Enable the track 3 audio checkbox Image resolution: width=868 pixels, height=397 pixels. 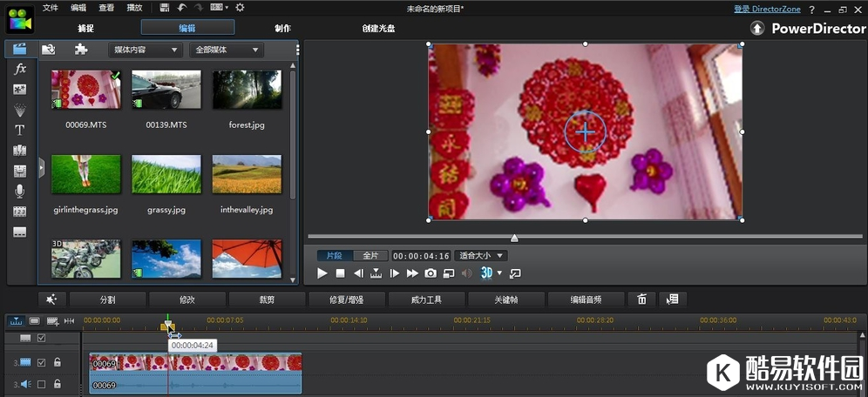41,384
